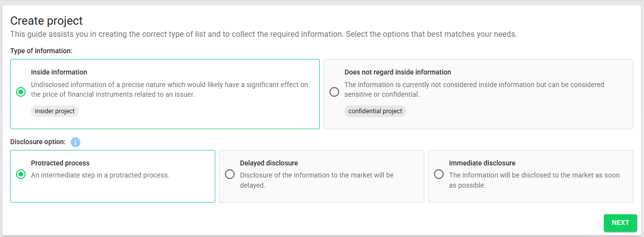Click the Protracted process card title
The image size is (644, 237).
[x=60, y=163]
